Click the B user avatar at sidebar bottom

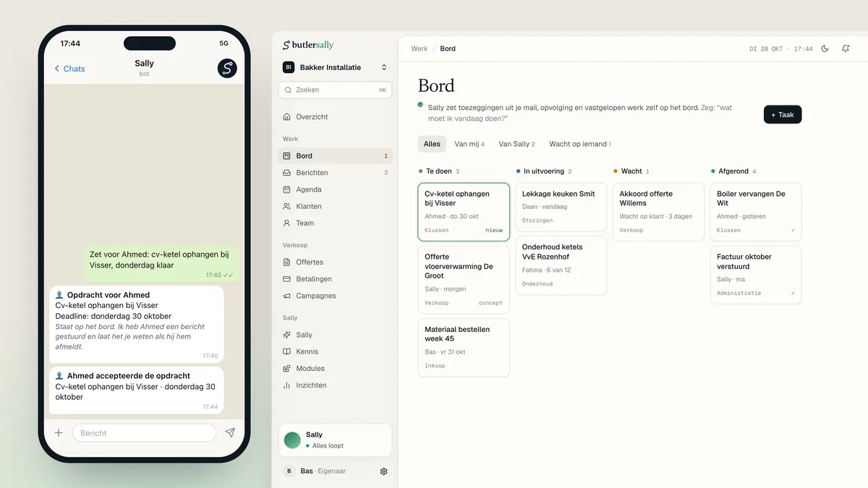[x=289, y=471]
